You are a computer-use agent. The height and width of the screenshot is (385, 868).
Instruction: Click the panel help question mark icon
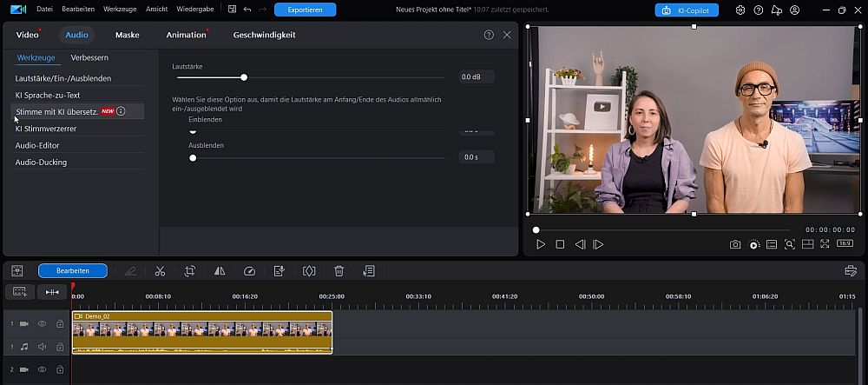pyautogui.click(x=489, y=35)
